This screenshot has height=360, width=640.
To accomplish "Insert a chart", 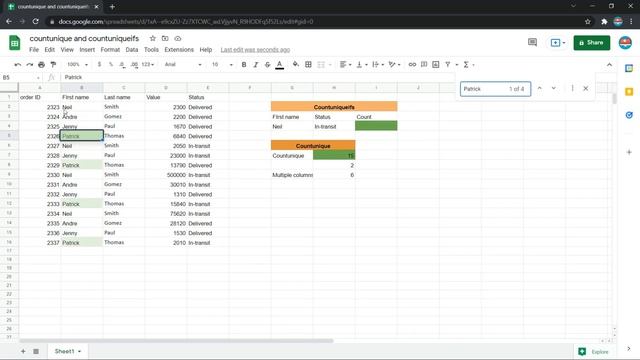I will 436,64.
